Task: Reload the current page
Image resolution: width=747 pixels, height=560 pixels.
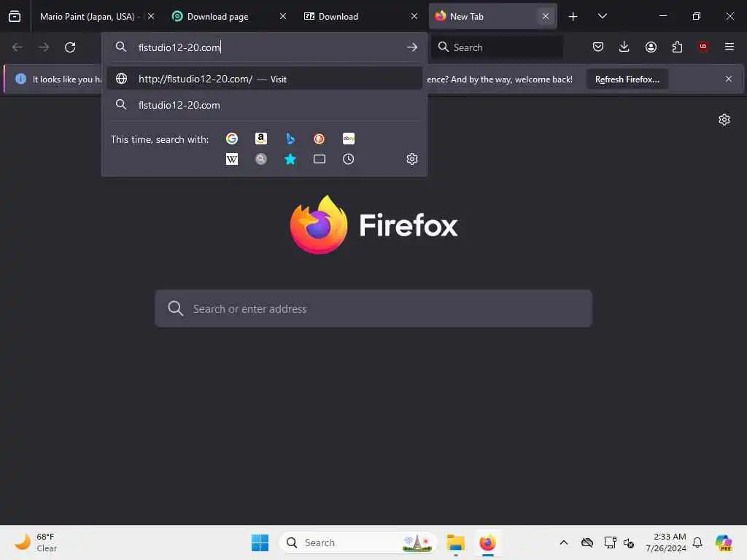Action: [x=70, y=47]
